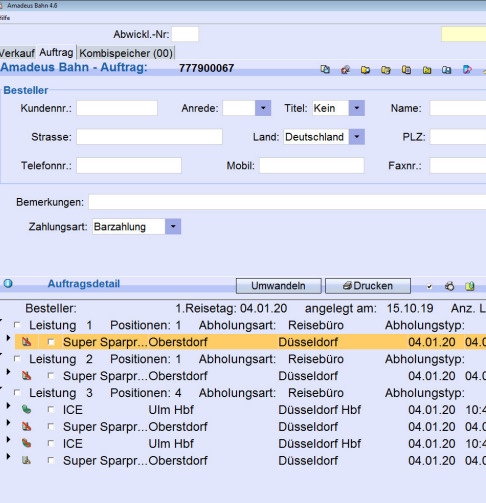Viewport: 486px width, 503px height.
Task: Tick the Leistung 2 checkbox
Action: 17,359
